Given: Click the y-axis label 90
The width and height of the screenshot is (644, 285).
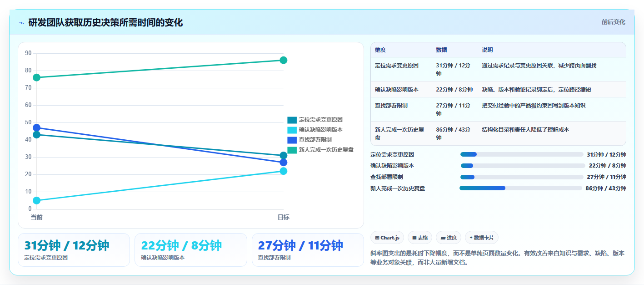Looking at the screenshot, I should coord(28,53).
